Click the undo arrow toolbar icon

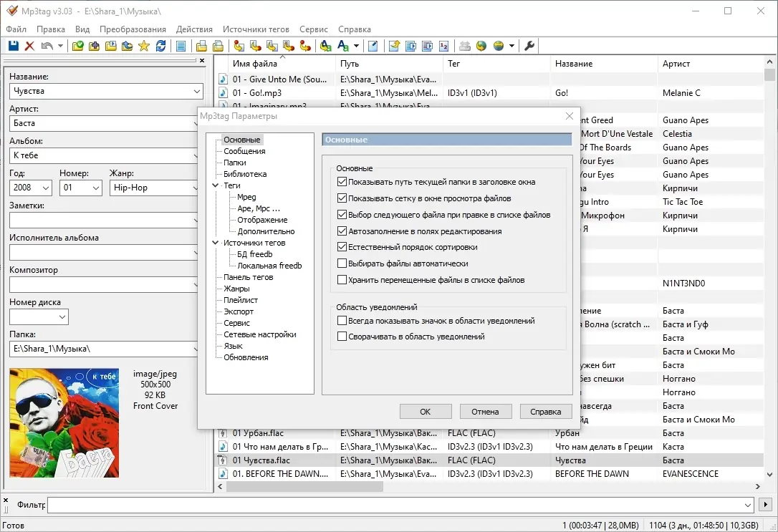47,46
